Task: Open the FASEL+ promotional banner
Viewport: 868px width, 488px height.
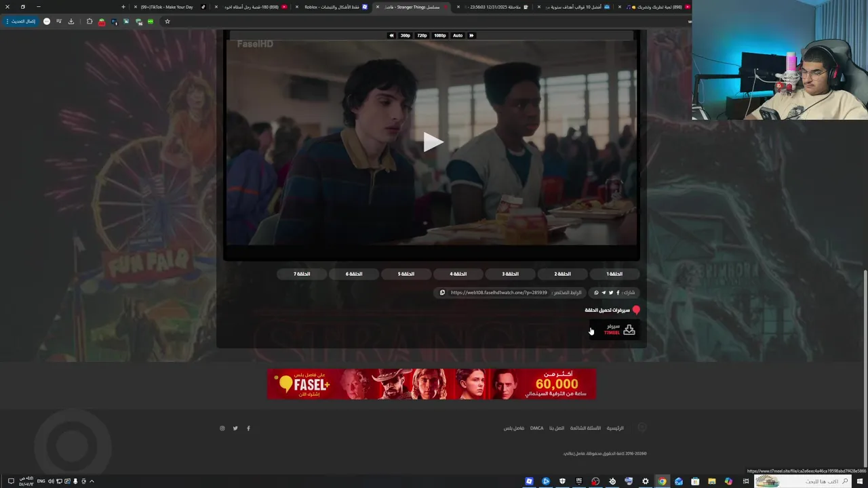Action: pos(431,384)
